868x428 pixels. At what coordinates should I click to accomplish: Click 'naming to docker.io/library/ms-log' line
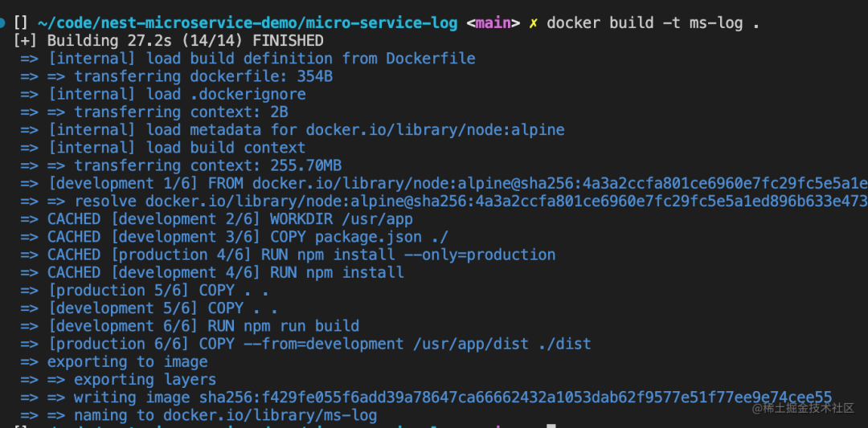(x=199, y=414)
